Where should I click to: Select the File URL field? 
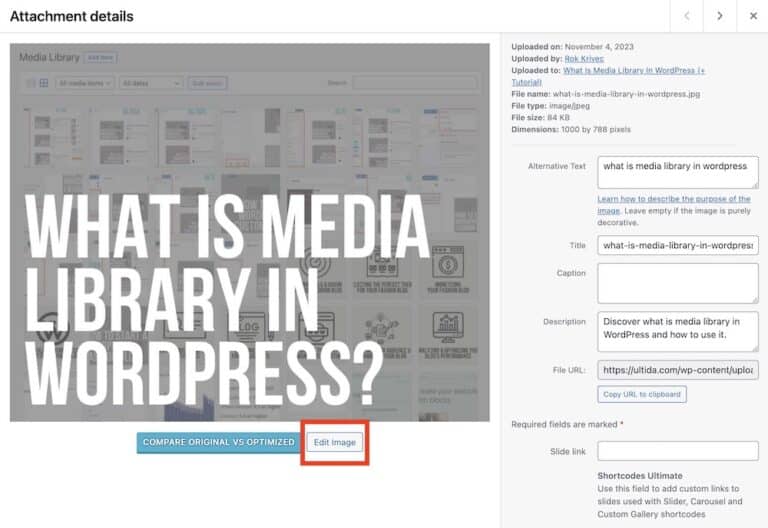tap(678, 370)
